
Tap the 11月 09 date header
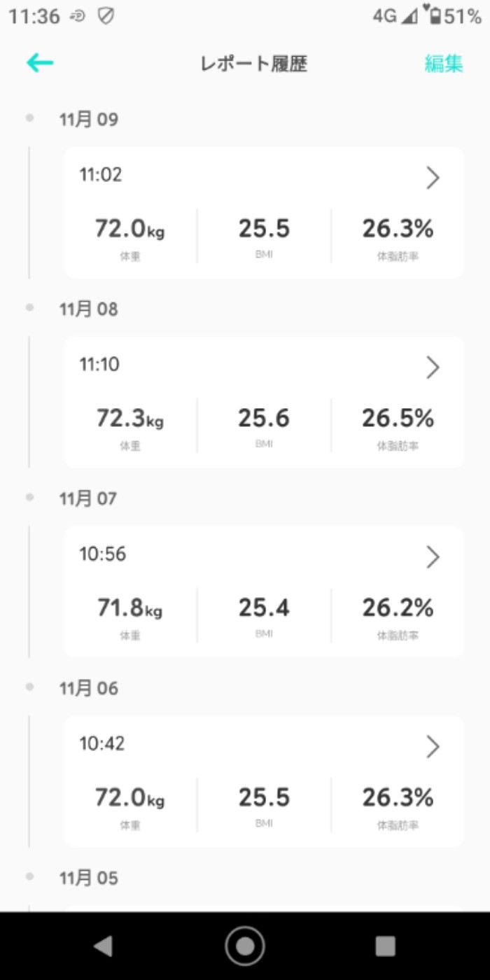point(89,120)
